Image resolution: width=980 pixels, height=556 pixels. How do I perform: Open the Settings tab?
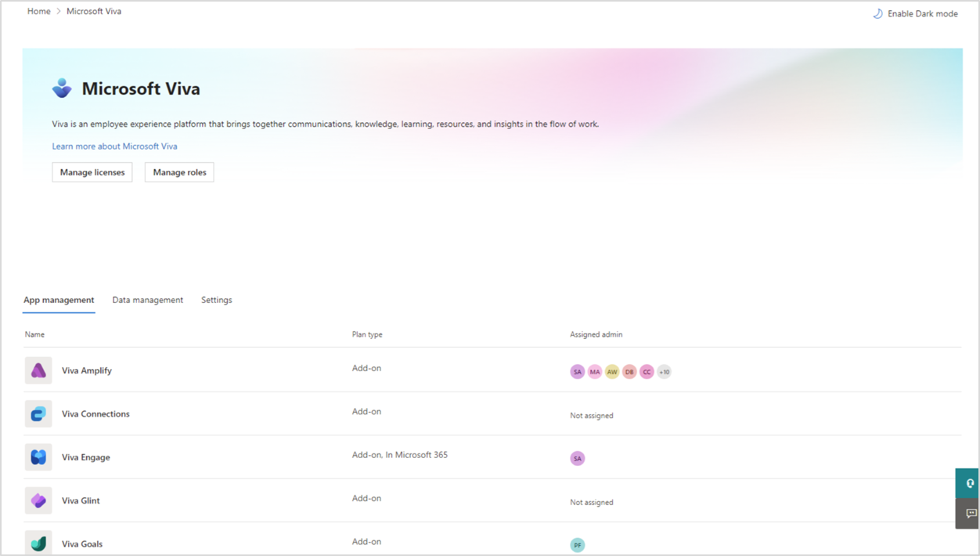[216, 299]
